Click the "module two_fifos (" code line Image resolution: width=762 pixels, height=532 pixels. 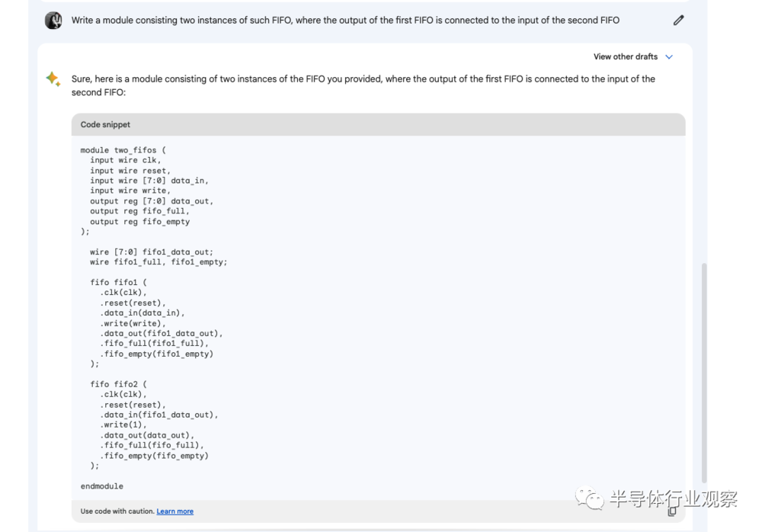[118, 150]
